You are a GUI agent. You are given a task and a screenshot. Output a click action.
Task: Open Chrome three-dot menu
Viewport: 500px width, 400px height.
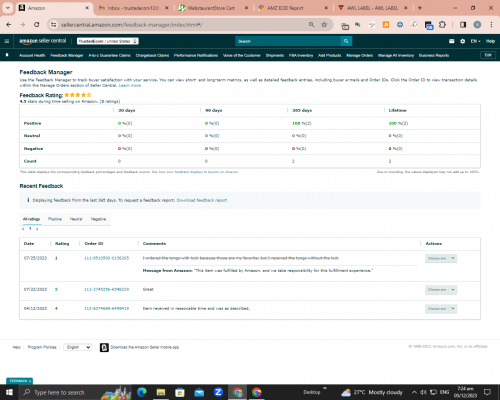point(491,25)
